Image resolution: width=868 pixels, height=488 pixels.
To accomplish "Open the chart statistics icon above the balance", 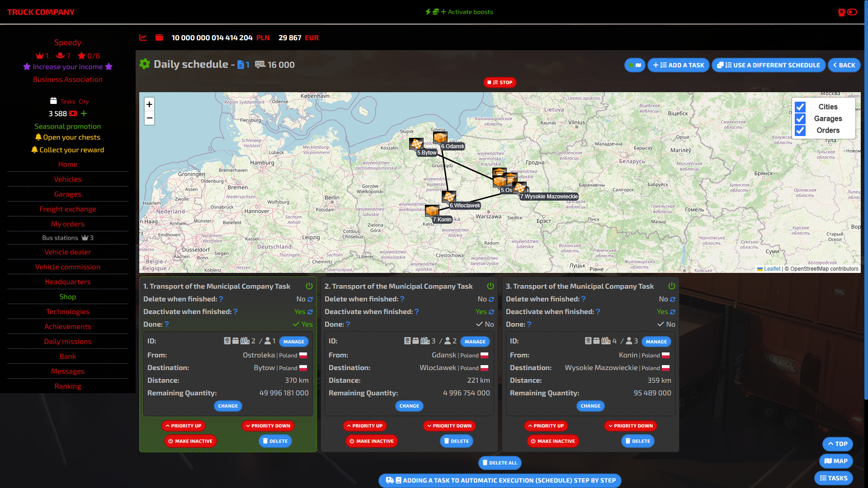I will pyautogui.click(x=143, y=38).
